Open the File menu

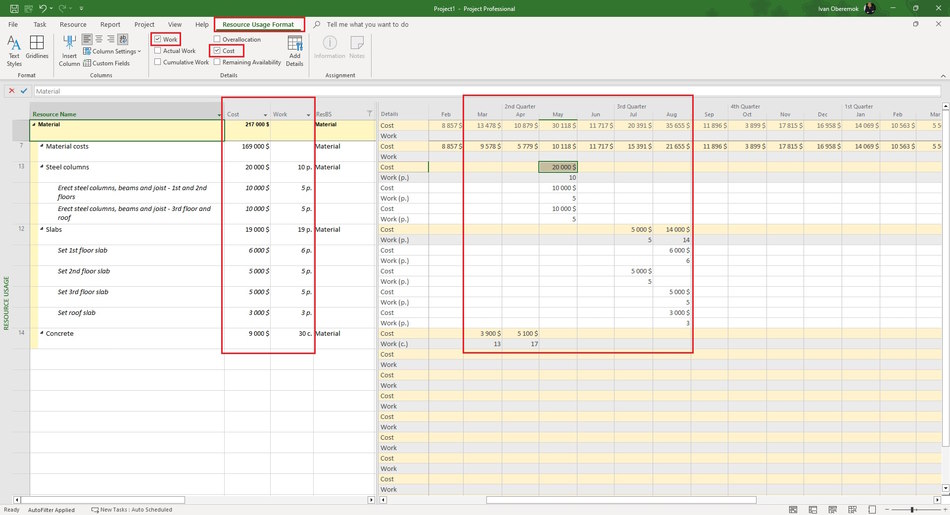pyautogui.click(x=13, y=25)
